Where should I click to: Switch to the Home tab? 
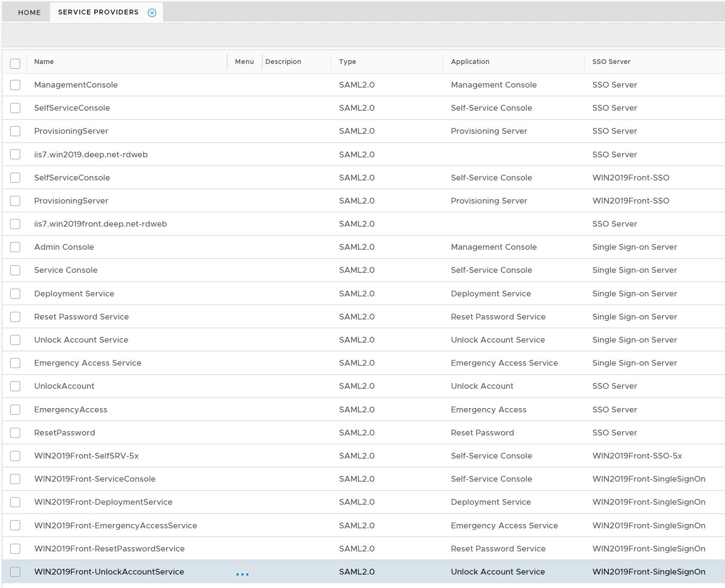pos(29,13)
